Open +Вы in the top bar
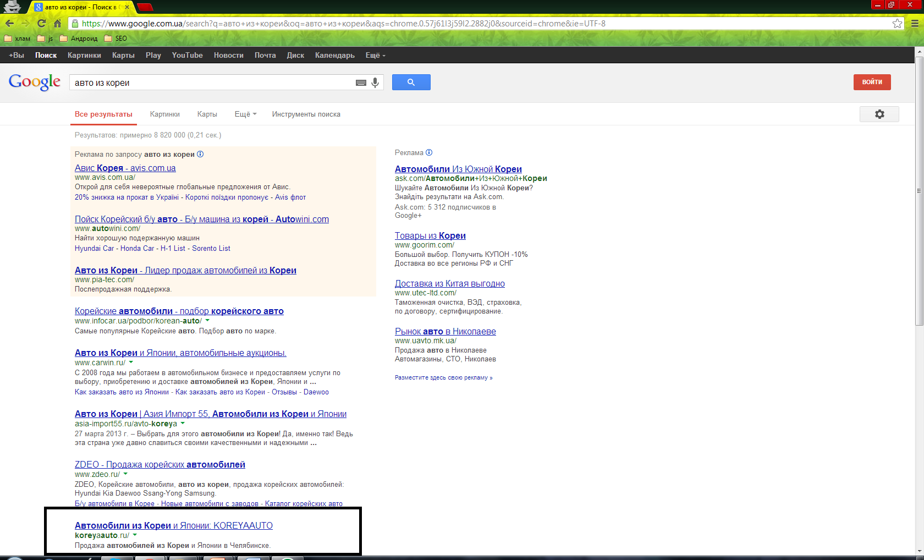The height and width of the screenshot is (560, 924). point(16,55)
